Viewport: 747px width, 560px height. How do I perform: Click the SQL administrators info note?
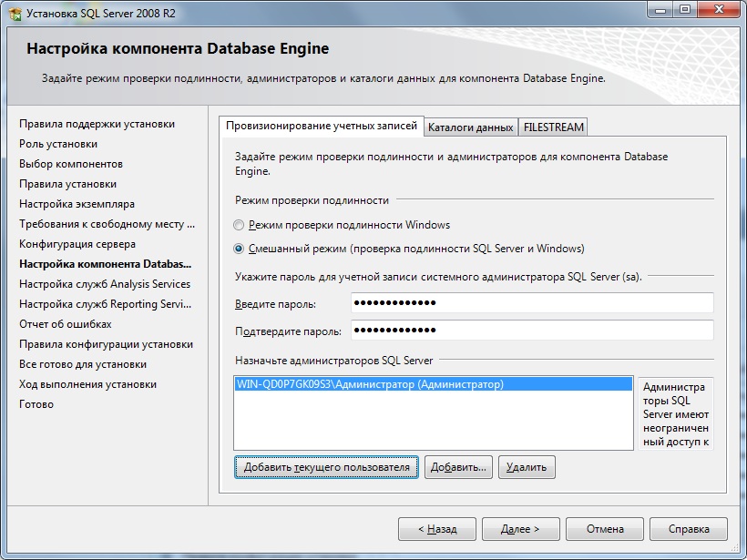click(676, 413)
